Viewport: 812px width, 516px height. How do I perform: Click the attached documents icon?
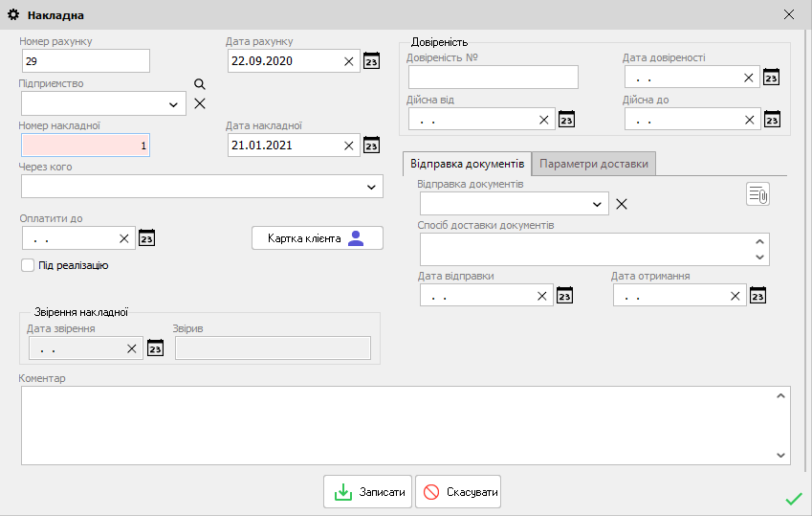point(757,194)
